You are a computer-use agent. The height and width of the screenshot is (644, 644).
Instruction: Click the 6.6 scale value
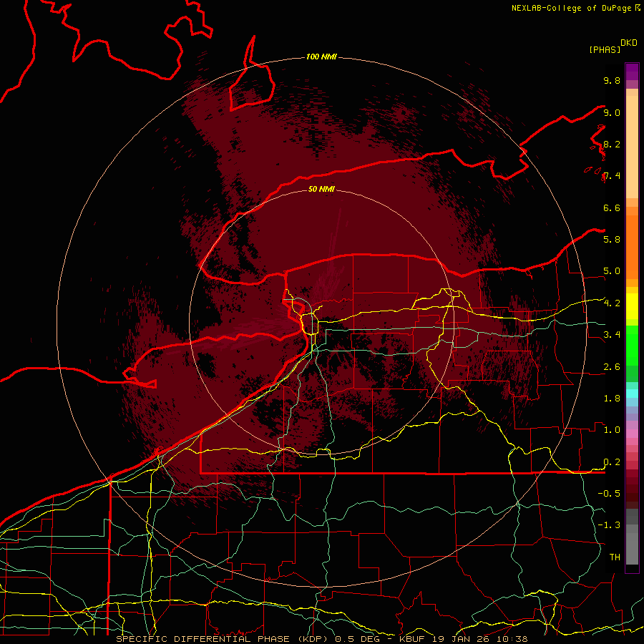(612, 208)
